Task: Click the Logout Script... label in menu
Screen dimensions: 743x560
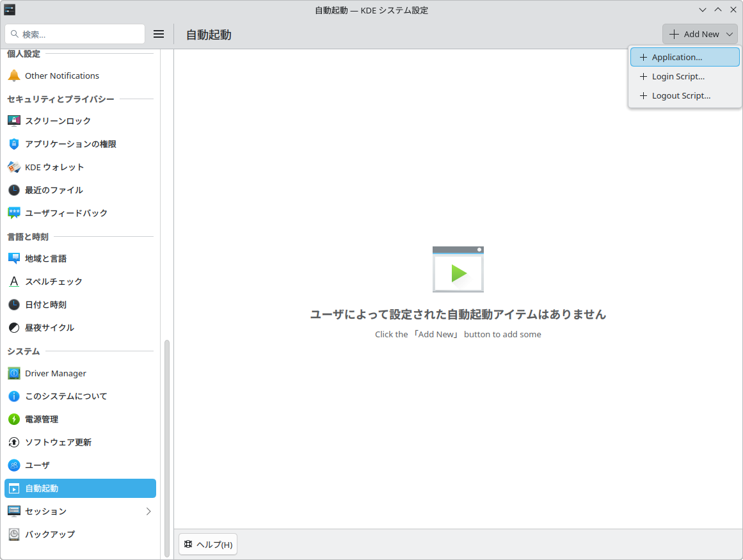Action: pyautogui.click(x=682, y=96)
